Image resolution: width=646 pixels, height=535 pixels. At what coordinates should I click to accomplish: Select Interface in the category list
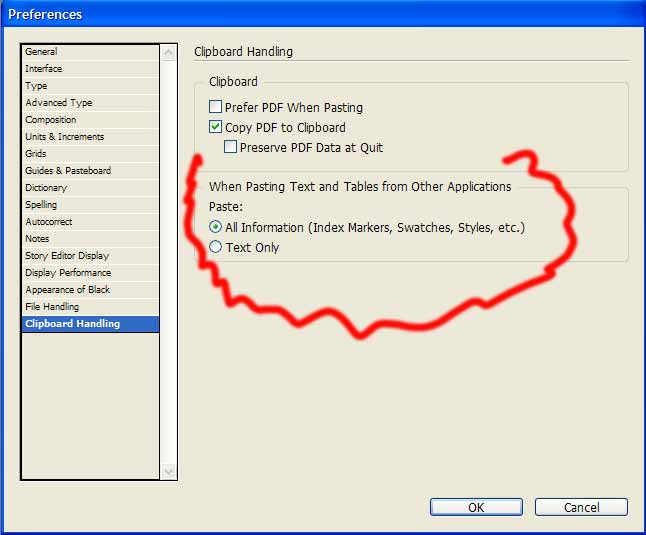90,69
